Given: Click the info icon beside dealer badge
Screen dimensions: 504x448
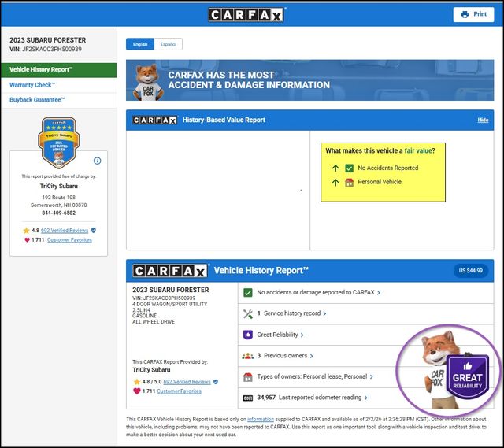Looking at the screenshot, I should pyautogui.click(x=98, y=161).
